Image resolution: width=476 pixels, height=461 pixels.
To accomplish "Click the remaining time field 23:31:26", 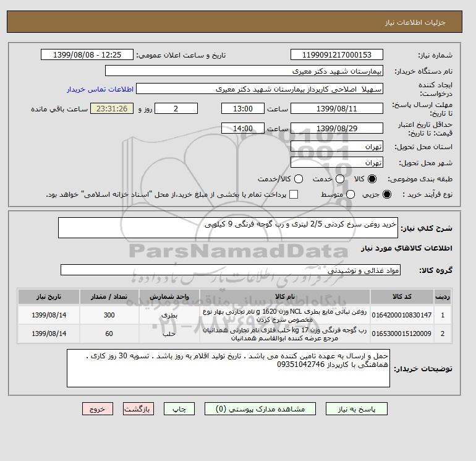I will [112, 108].
